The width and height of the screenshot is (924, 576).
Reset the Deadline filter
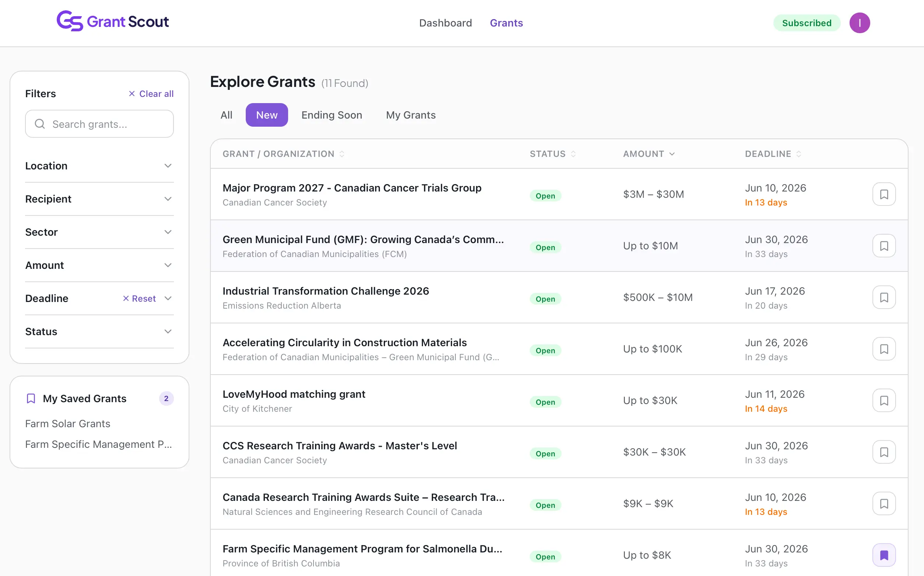coord(139,298)
